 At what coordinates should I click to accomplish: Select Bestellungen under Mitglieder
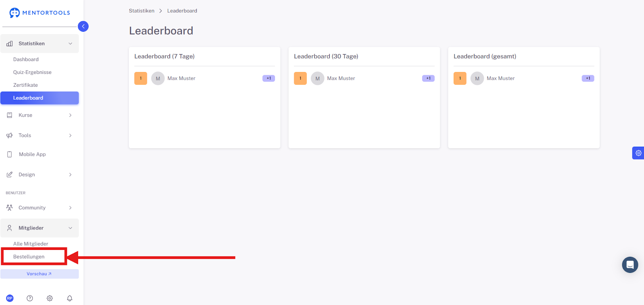click(x=29, y=257)
